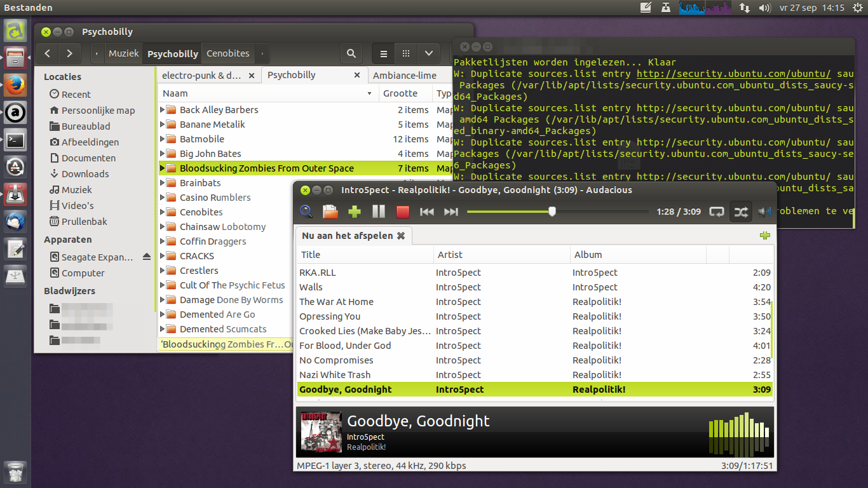Viewport: 868px width, 488px height.
Task: Click the spectrum visualizer bars in Audacious
Action: point(739,433)
